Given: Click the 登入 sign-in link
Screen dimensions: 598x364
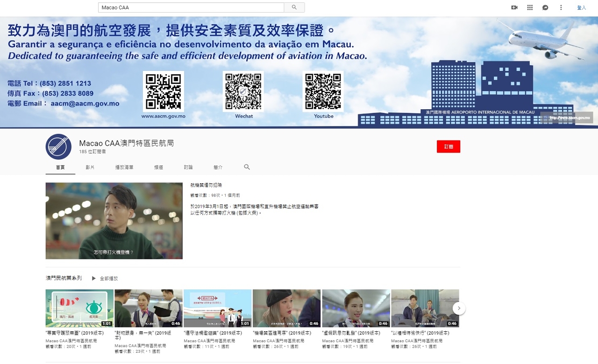Looking at the screenshot, I should (582, 7).
